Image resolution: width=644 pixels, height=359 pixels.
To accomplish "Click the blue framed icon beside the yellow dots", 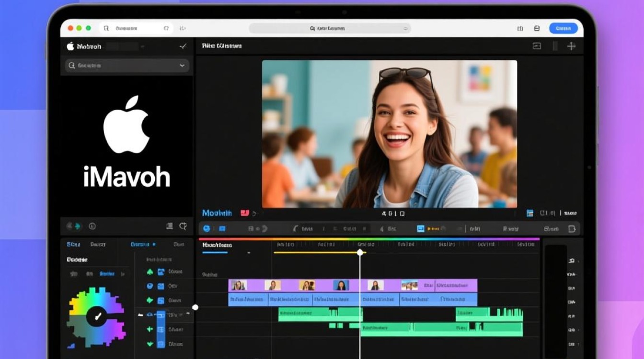I will click(421, 229).
